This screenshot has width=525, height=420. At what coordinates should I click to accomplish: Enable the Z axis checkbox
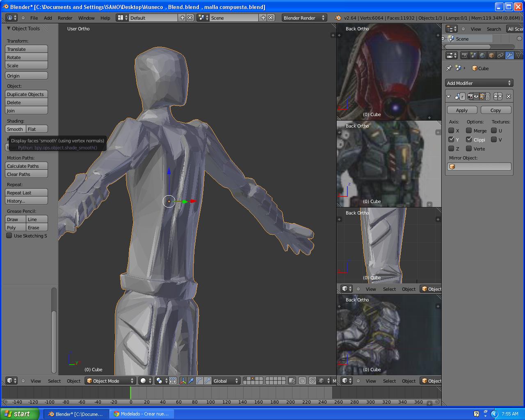(x=451, y=148)
